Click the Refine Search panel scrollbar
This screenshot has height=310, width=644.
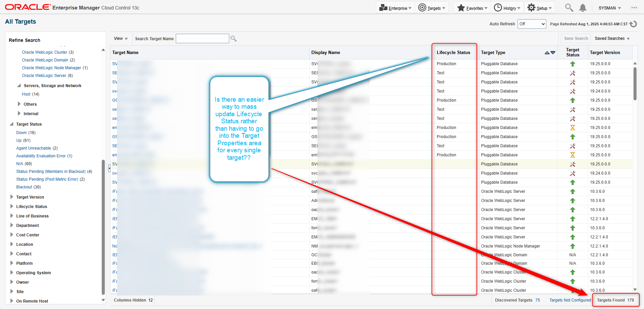tap(103, 227)
